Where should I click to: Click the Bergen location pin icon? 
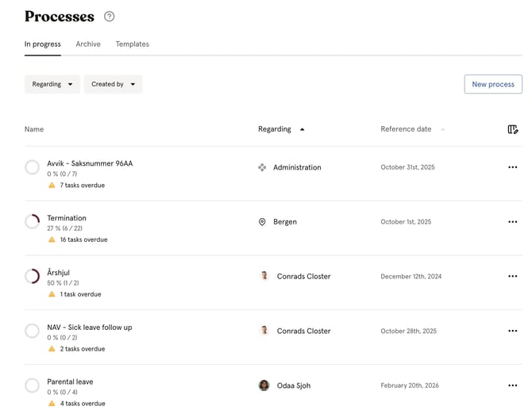[x=262, y=221]
